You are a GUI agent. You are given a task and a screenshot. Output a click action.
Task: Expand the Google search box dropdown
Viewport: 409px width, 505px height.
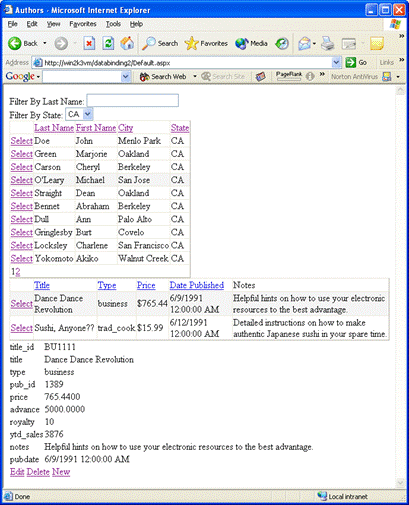click(x=125, y=77)
